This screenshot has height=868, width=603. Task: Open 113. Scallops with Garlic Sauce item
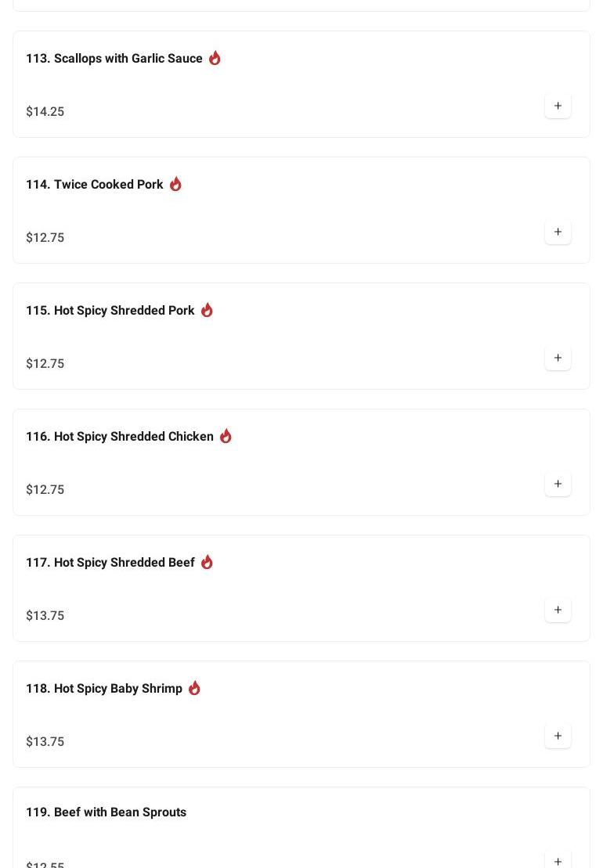[114, 59]
